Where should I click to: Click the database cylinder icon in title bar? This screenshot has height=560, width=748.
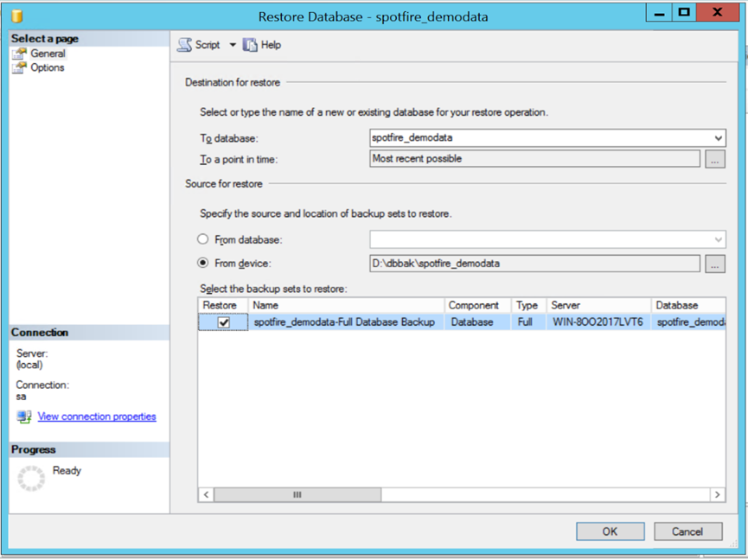[17, 16]
